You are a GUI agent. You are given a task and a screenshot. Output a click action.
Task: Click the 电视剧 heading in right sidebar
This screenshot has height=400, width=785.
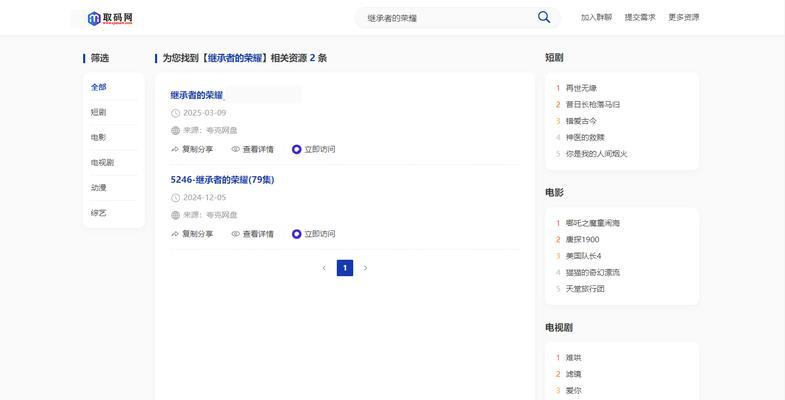tap(559, 327)
